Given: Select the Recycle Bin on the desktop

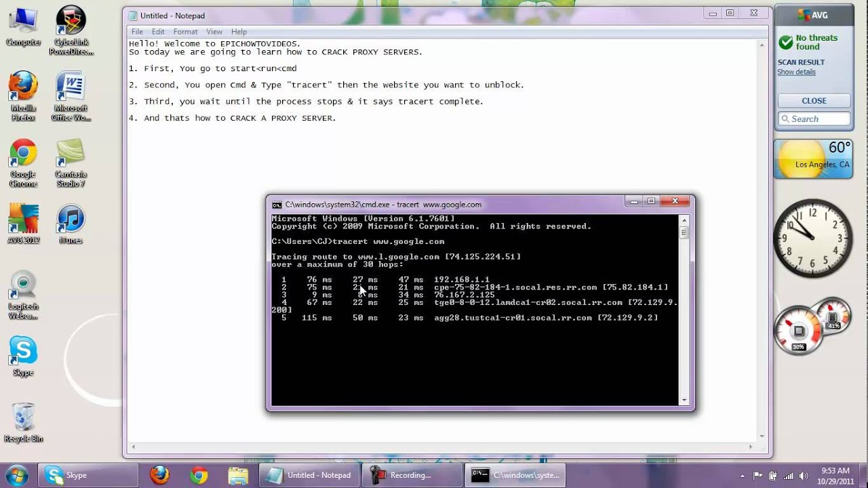Looking at the screenshot, I should click(23, 422).
